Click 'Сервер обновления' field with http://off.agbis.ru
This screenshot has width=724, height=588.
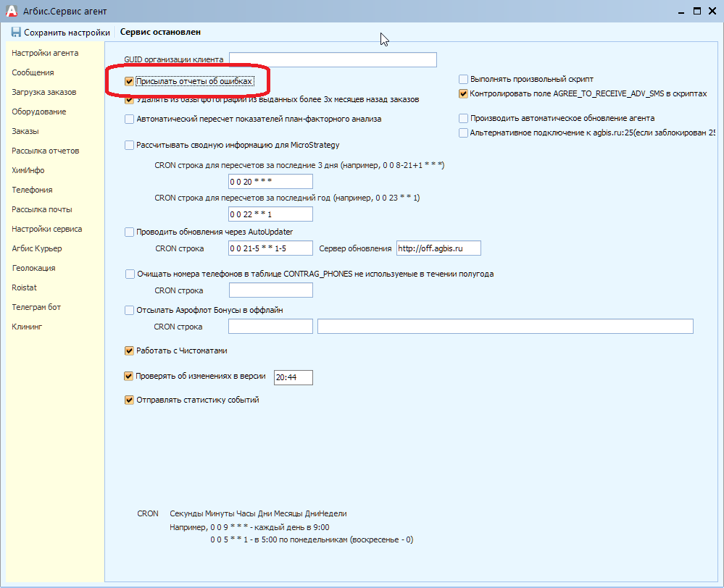(438, 248)
